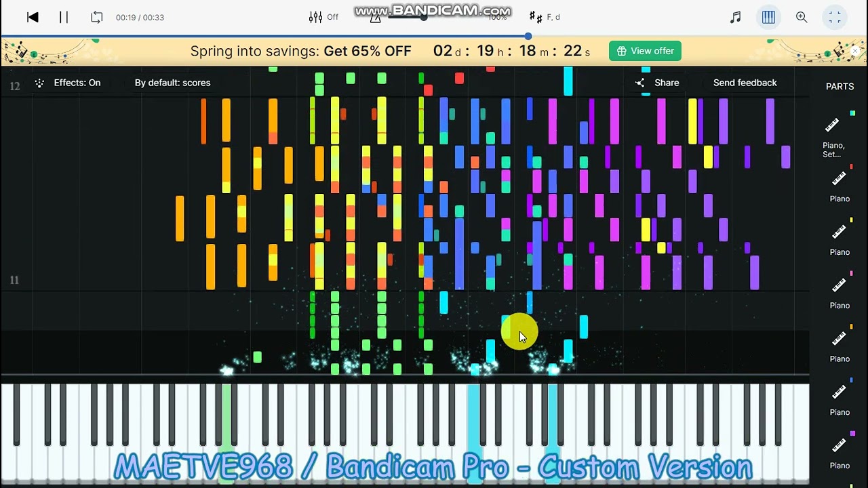The height and width of the screenshot is (488, 868).
Task: Rewind playback to the beginning
Action: click(x=33, y=18)
